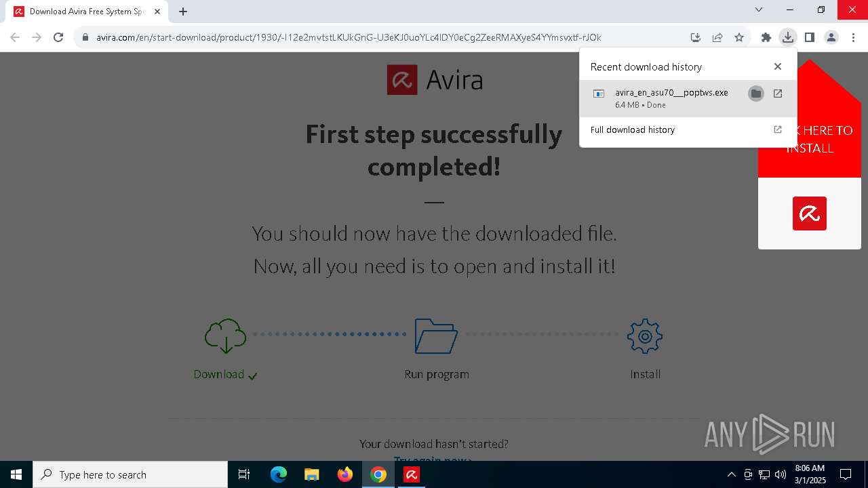Screen dimensions: 868x488
Task: Expand the tab search dropdown
Action: point(759,9)
